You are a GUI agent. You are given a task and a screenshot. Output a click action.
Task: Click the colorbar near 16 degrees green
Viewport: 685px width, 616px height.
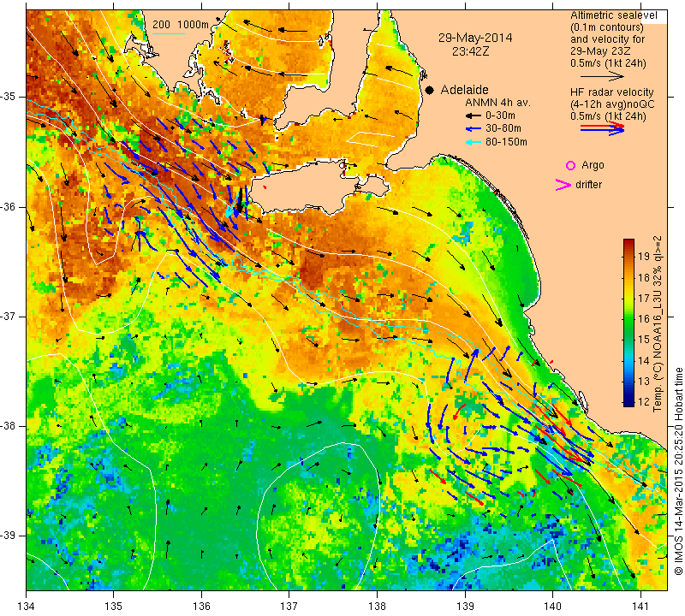point(628,318)
